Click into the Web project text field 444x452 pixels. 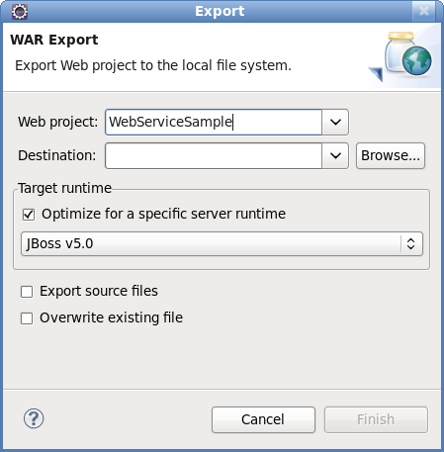213,122
